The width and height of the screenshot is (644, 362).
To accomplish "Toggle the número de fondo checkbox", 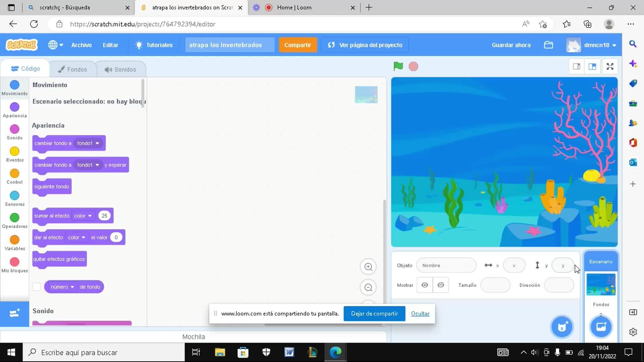I will click(x=37, y=287).
